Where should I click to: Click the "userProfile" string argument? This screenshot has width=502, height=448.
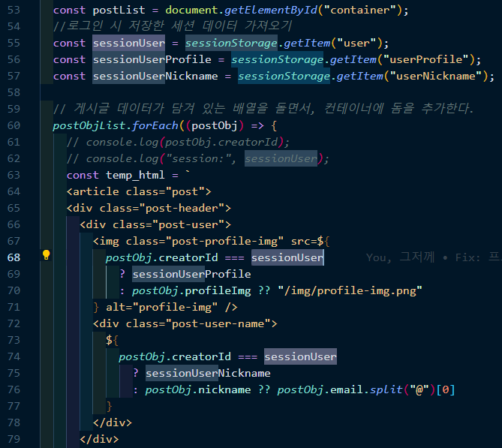click(x=425, y=59)
